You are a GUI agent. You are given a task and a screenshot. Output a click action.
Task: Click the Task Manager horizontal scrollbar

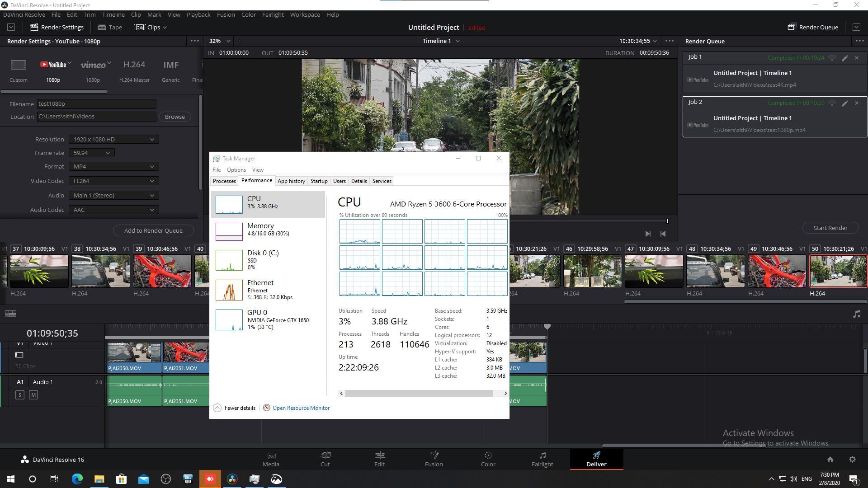pos(419,394)
